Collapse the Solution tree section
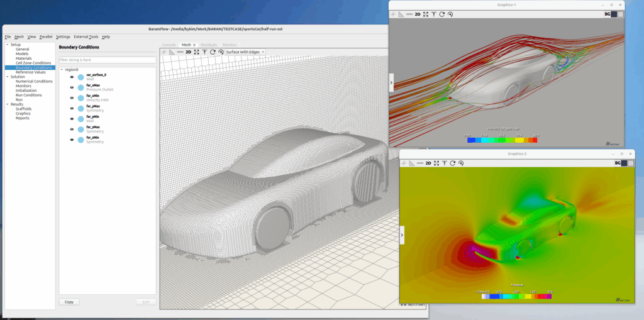Viewport: 644px width, 320px height. (x=8, y=77)
